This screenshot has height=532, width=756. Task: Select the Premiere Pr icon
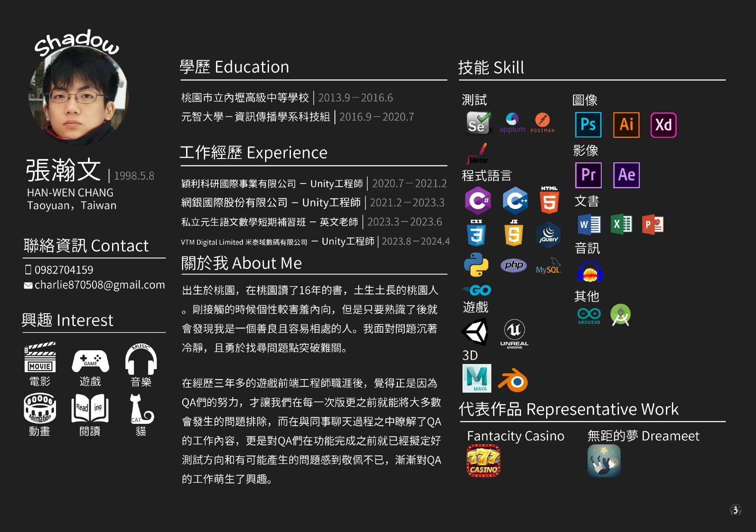pyautogui.click(x=588, y=175)
